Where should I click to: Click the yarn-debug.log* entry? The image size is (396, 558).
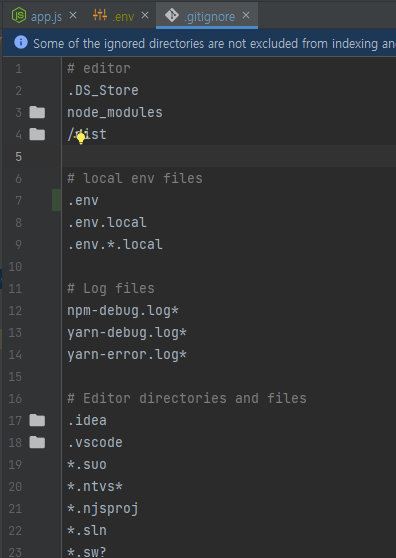pos(127,333)
